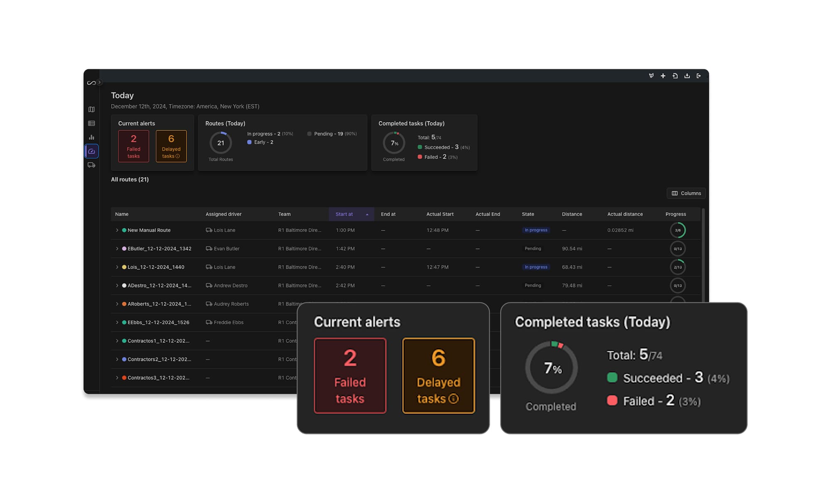This screenshot has height=504, width=831.
Task: Open the bar chart analytics icon
Action: tap(91, 137)
